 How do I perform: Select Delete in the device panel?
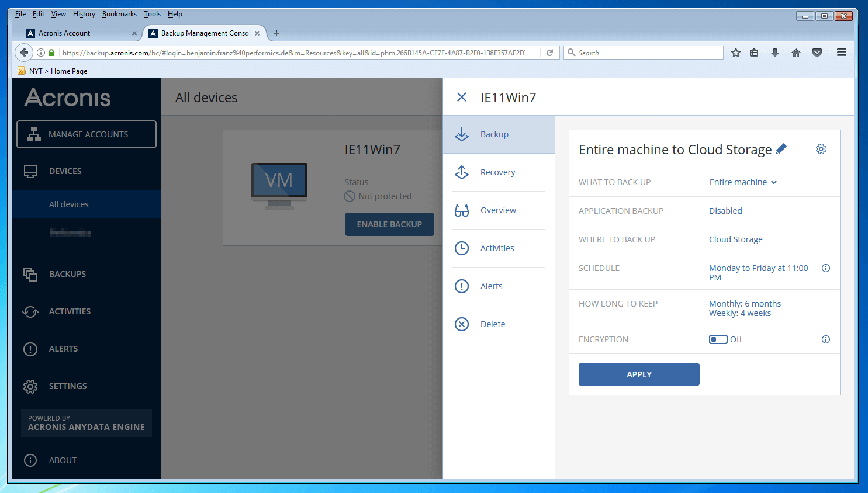pyautogui.click(x=492, y=324)
